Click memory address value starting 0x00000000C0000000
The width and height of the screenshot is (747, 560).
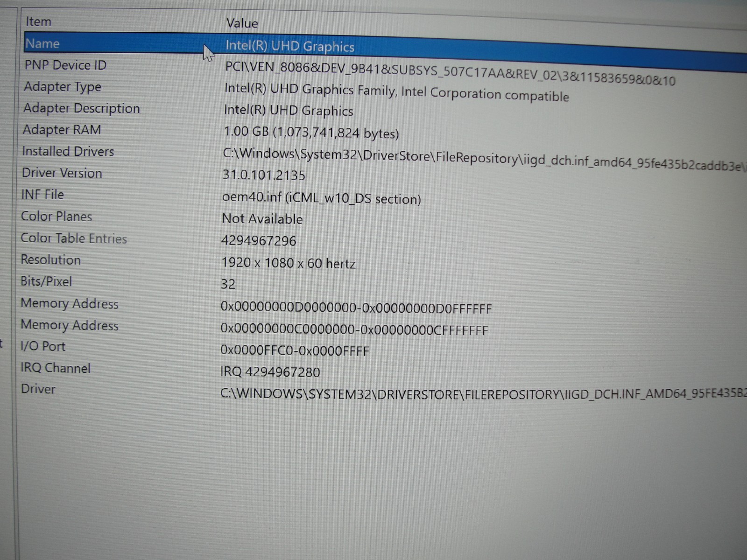(354, 329)
